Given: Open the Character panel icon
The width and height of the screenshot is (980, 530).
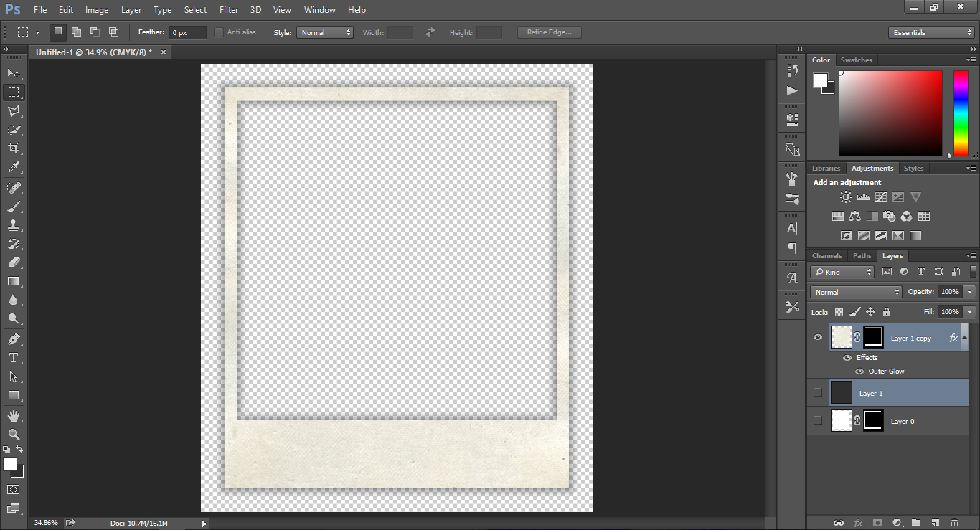Looking at the screenshot, I should pyautogui.click(x=792, y=229).
